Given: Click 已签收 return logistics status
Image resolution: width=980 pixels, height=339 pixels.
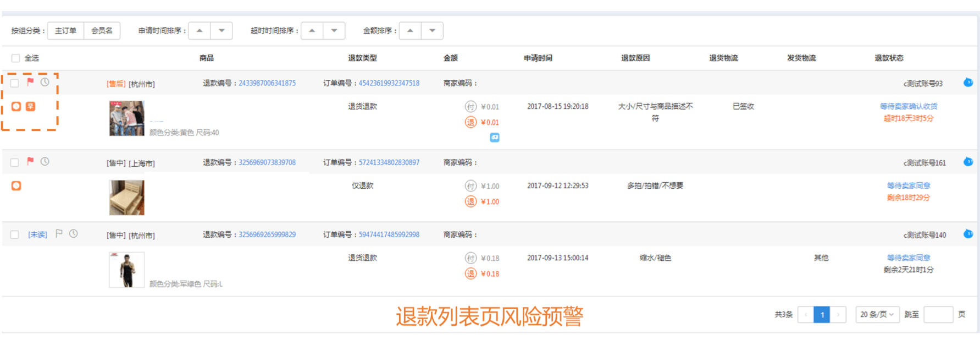Looking at the screenshot, I should click(743, 106).
